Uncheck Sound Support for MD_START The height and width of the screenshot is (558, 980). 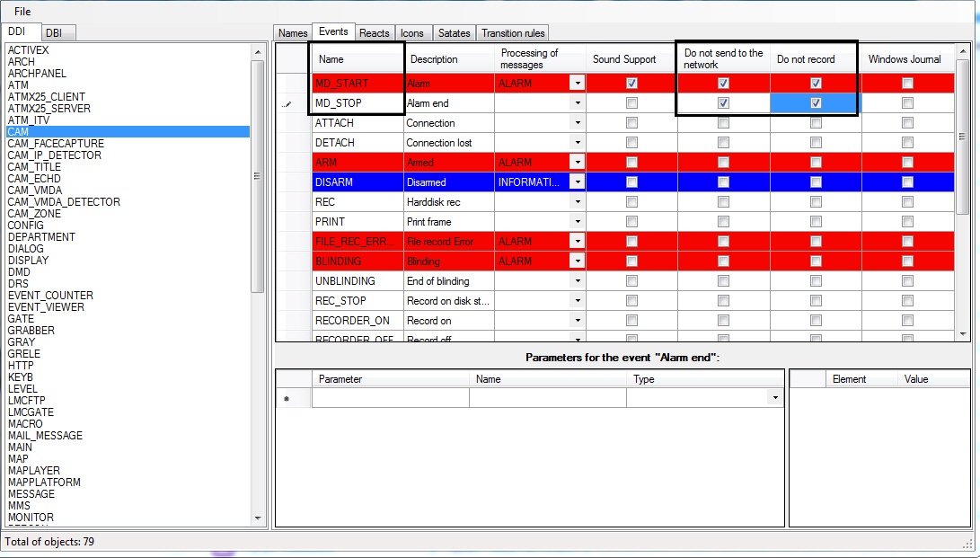click(631, 84)
